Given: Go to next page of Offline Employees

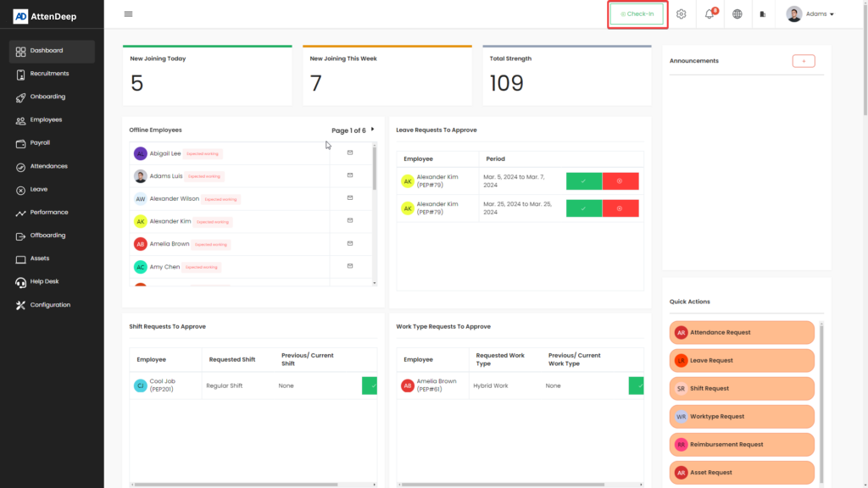Looking at the screenshot, I should click(x=372, y=130).
